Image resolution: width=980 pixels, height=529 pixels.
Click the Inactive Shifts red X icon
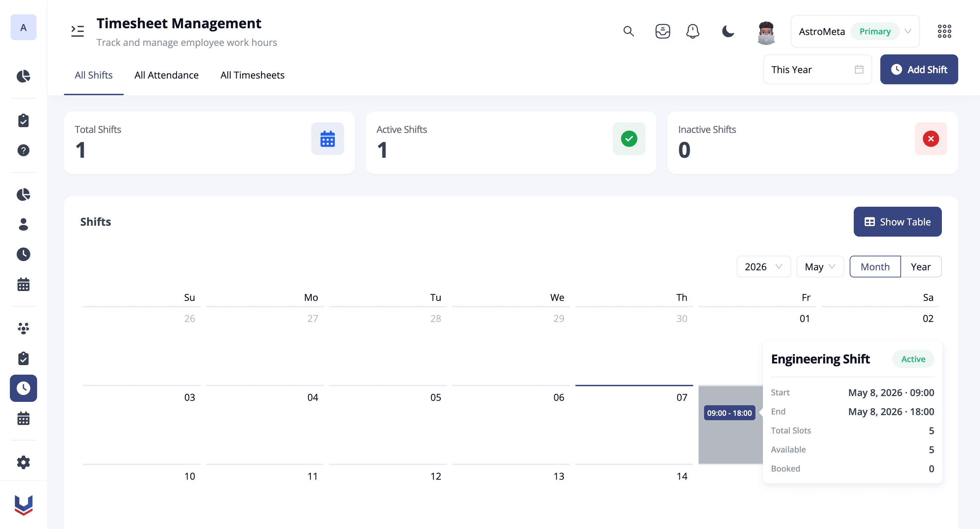pos(931,139)
